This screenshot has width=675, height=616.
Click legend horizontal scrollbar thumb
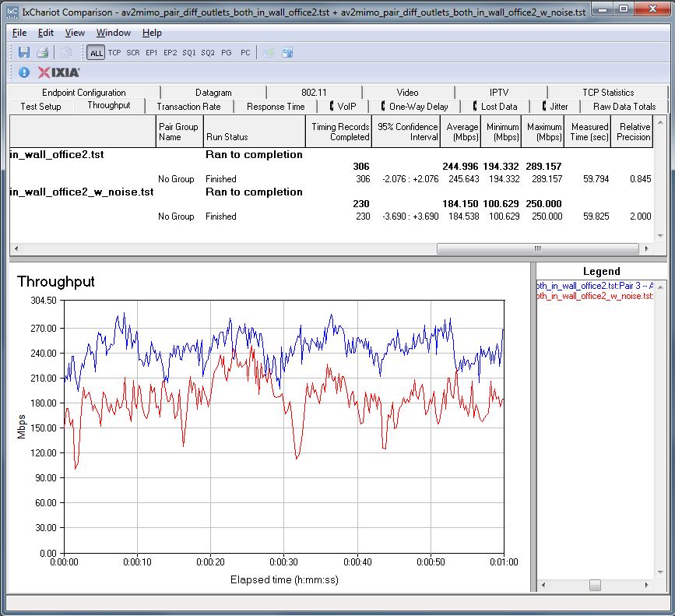point(595,586)
